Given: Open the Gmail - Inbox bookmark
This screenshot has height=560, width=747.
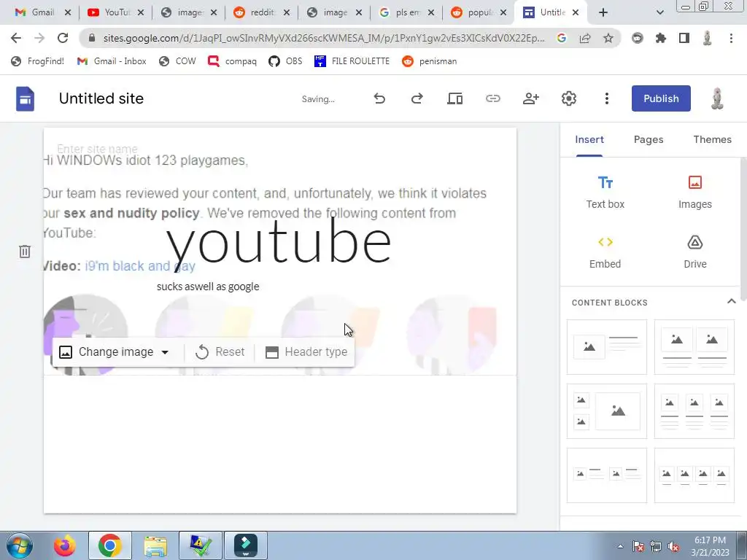Looking at the screenshot, I should click(112, 61).
